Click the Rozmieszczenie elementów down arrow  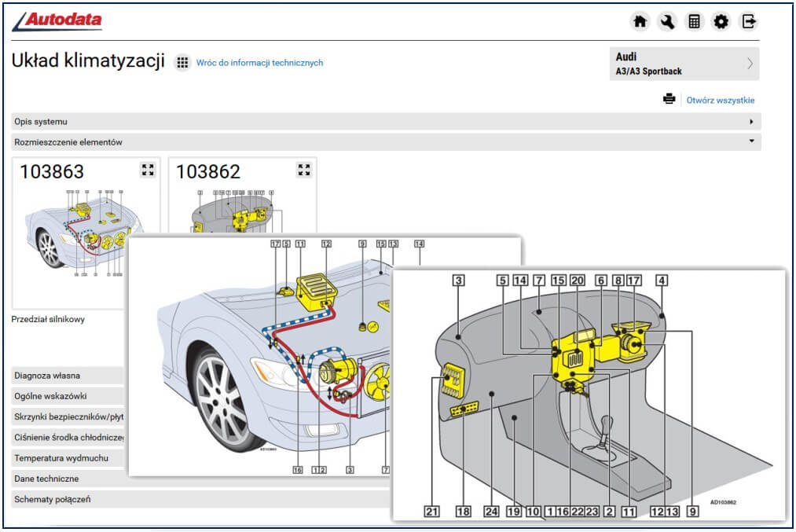tap(751, 141)
